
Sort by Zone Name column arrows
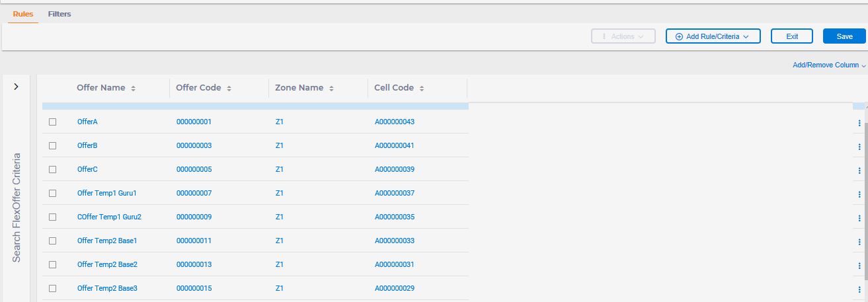(x=331, y=88)
